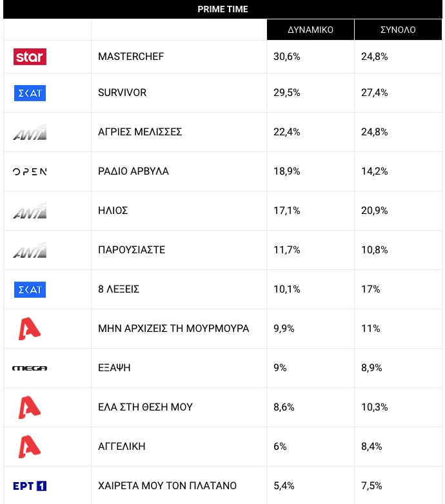Click the MASTERCHEF program name
Screen dimensions: 445x504
pyautogui.click(x=131, y=57)
